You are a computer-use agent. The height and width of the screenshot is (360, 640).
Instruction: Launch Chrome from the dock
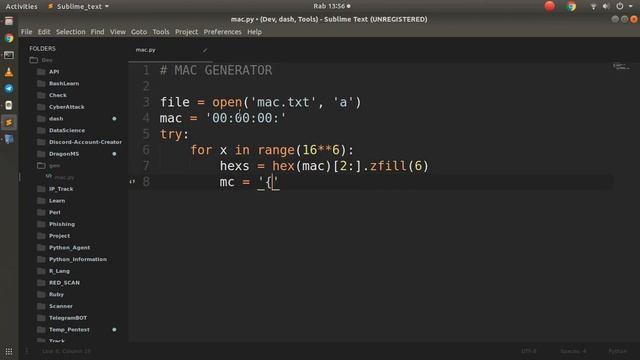(9, 38)
